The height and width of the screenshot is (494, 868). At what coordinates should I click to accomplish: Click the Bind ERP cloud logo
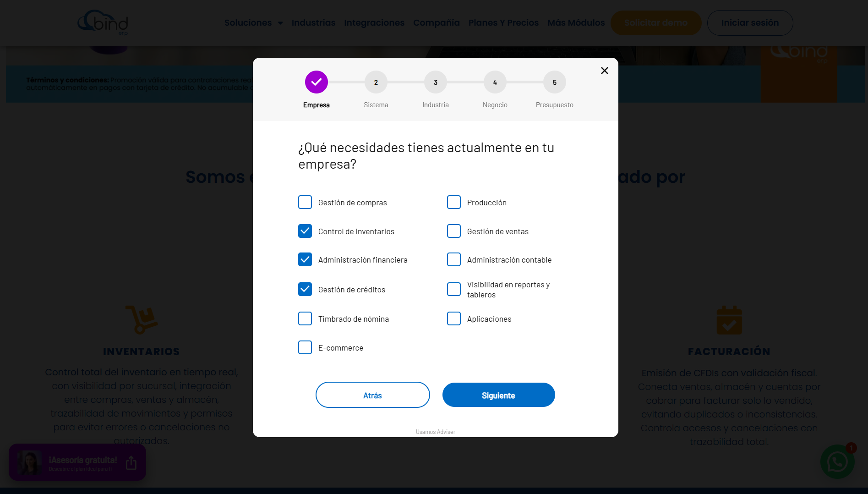pos(103,22)
